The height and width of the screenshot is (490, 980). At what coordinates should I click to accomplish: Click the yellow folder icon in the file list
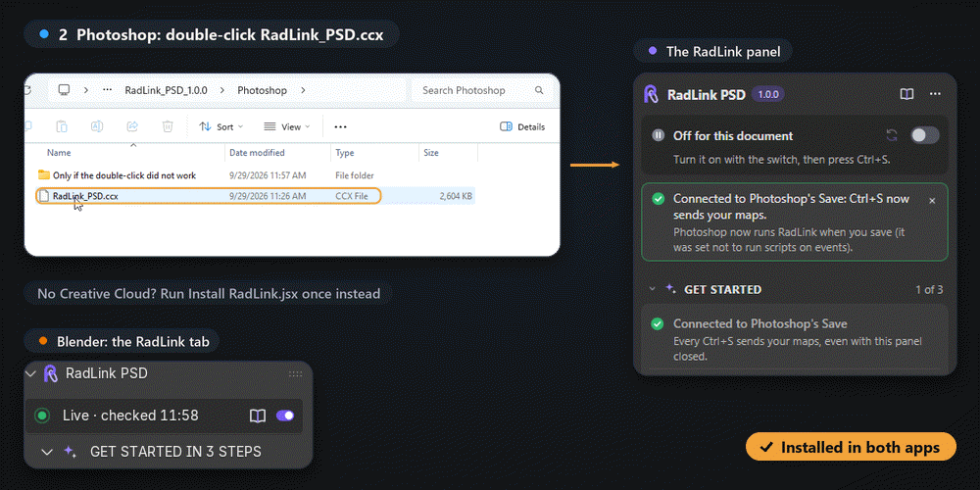coord(44,175)
